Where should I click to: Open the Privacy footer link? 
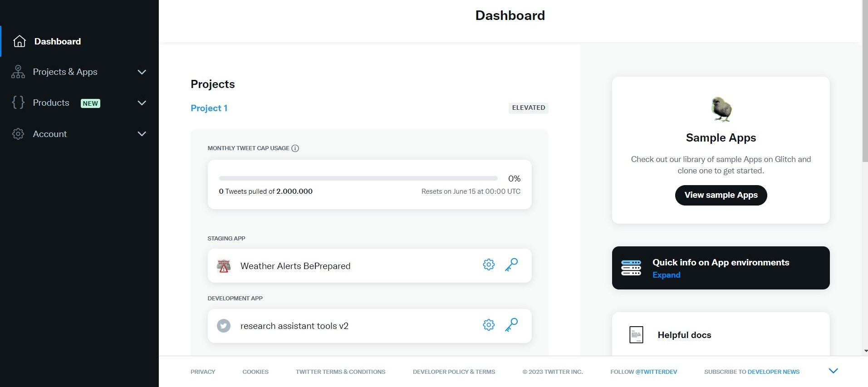click(x=203, y=372)
